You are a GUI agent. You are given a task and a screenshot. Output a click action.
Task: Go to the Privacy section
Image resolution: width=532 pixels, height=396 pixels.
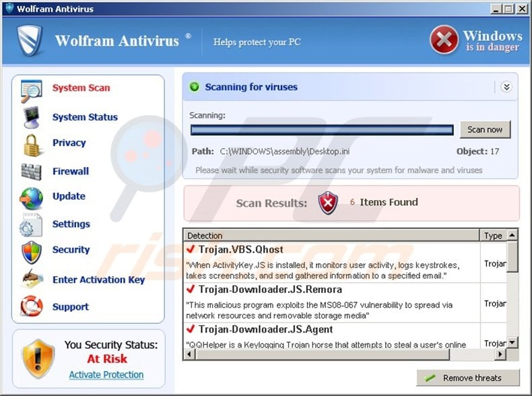pos(69,143)
